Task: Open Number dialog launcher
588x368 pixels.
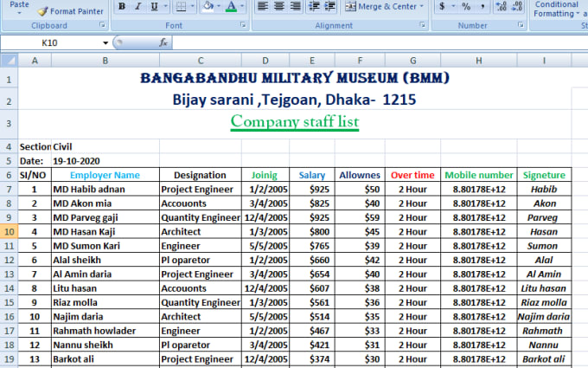Action: (x=521, y=25)
